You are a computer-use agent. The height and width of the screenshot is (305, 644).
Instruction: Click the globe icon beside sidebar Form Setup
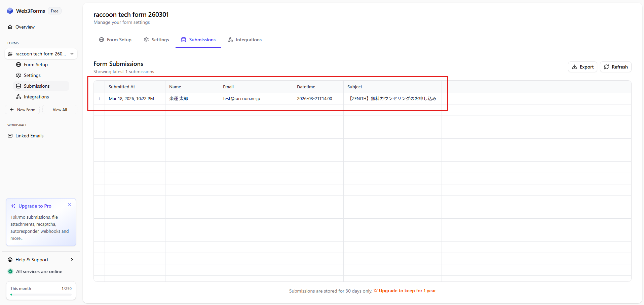coord(18,64)
